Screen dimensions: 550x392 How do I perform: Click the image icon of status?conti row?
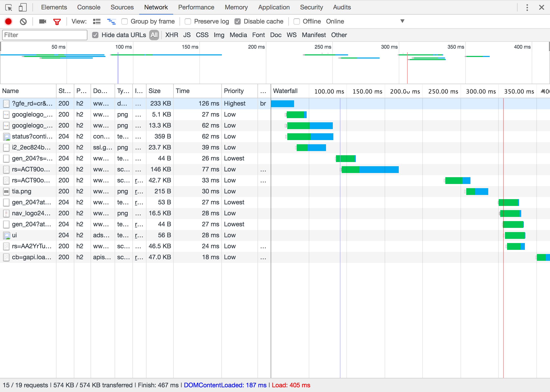click(x=6, y=137)
